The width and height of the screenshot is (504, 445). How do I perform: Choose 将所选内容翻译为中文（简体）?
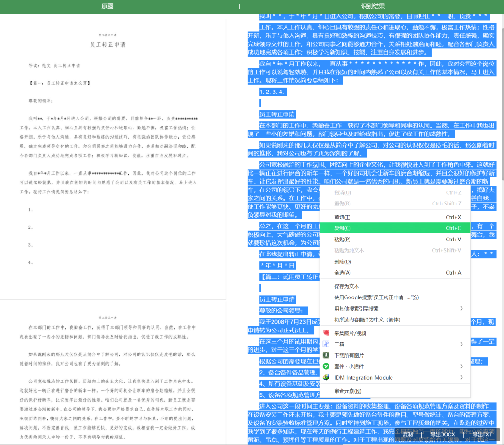(395, 319)
